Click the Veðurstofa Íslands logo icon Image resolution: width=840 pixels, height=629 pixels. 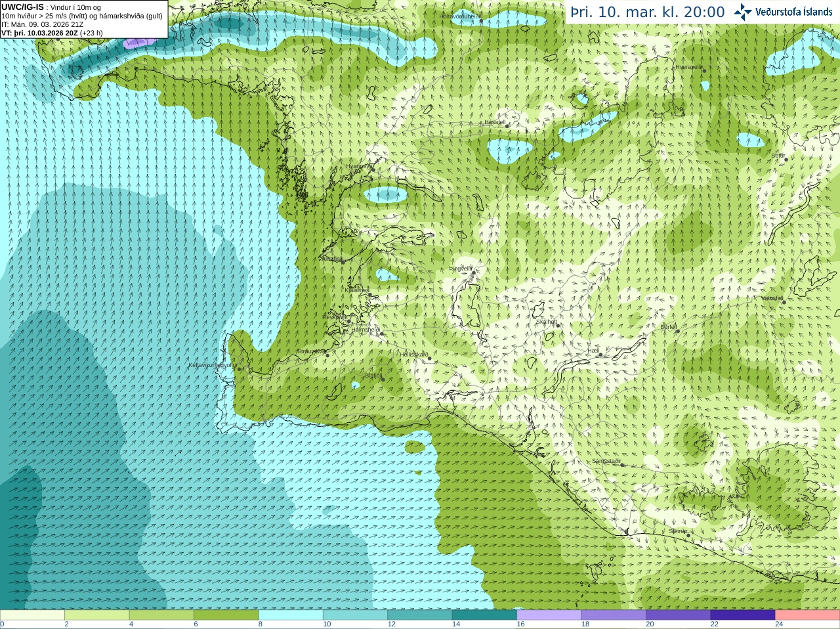click(742, 11)
